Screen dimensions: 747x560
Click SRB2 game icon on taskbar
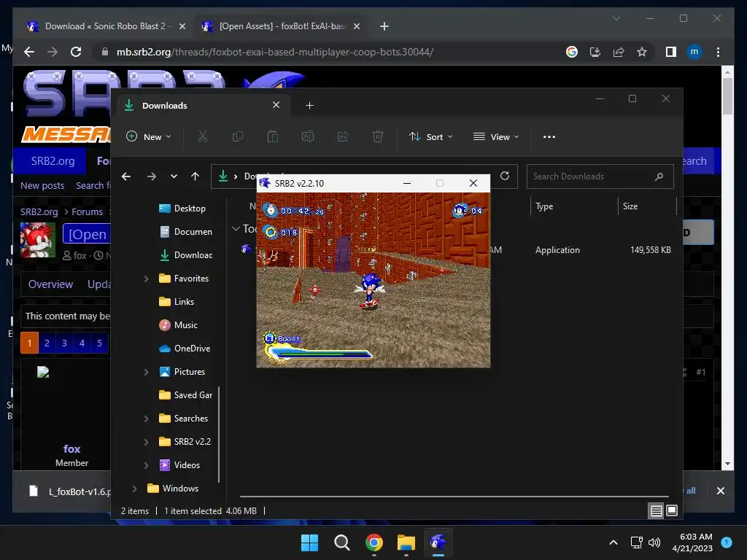tap(438, 542)
